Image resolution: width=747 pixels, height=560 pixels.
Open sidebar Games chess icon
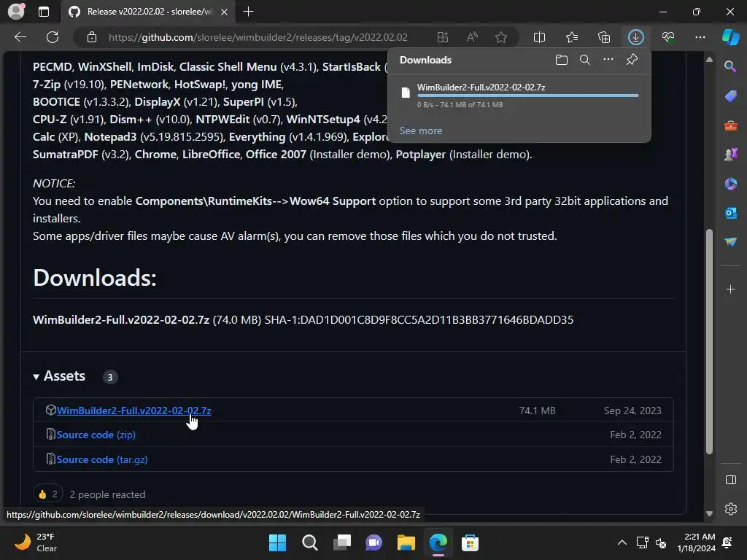click(731, 155)
